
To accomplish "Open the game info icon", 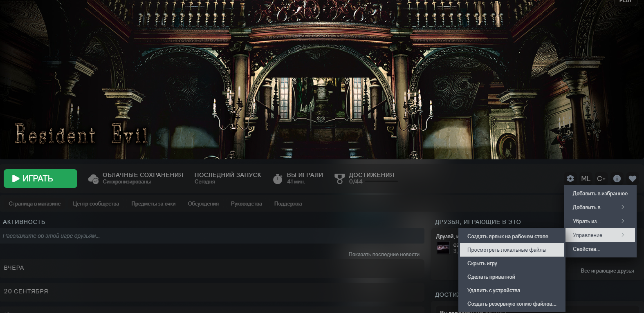I will pos(617,179).
